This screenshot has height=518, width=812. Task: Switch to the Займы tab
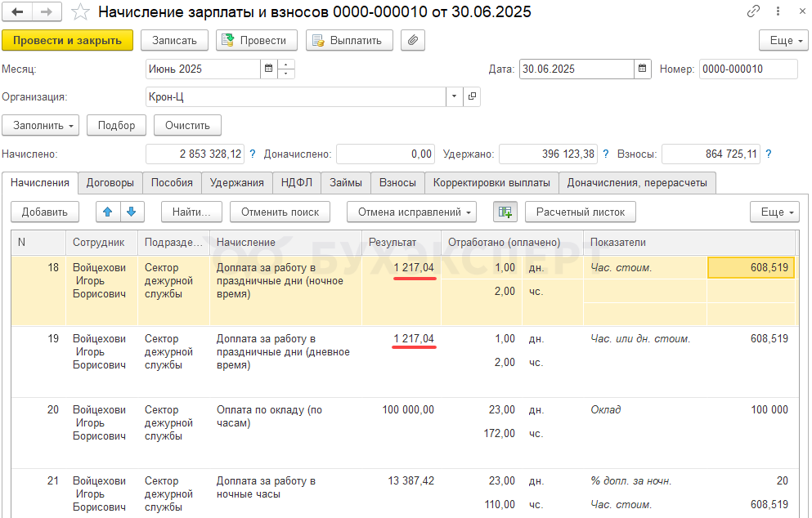tap(345, 183)
